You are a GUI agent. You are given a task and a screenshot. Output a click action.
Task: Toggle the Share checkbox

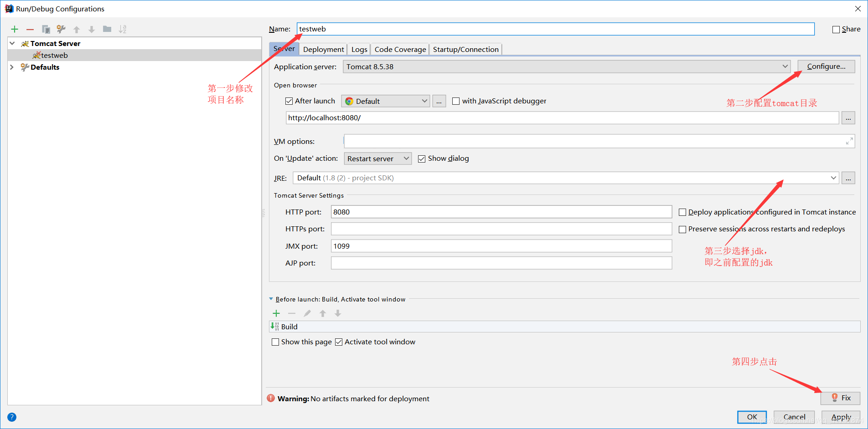point(836,30)
